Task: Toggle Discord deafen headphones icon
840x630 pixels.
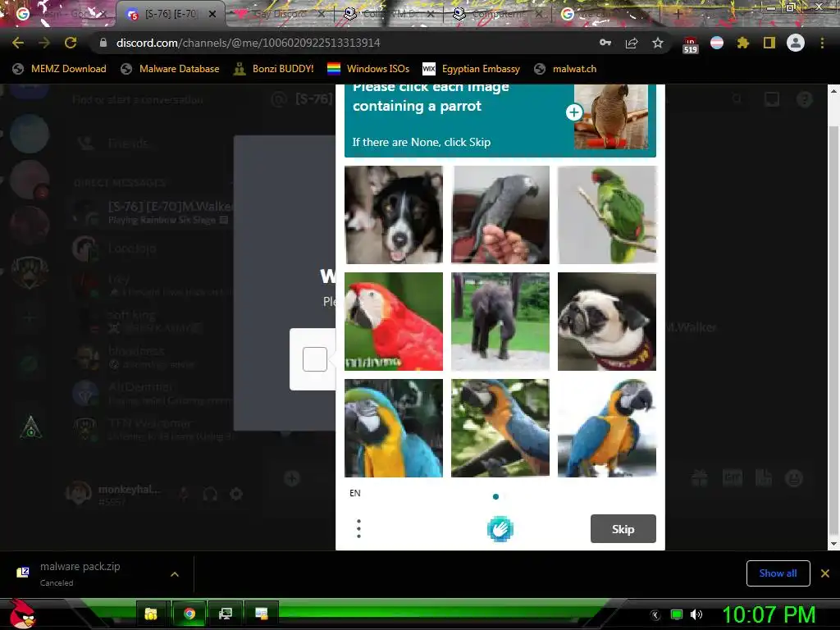Action: coord(210,493)
